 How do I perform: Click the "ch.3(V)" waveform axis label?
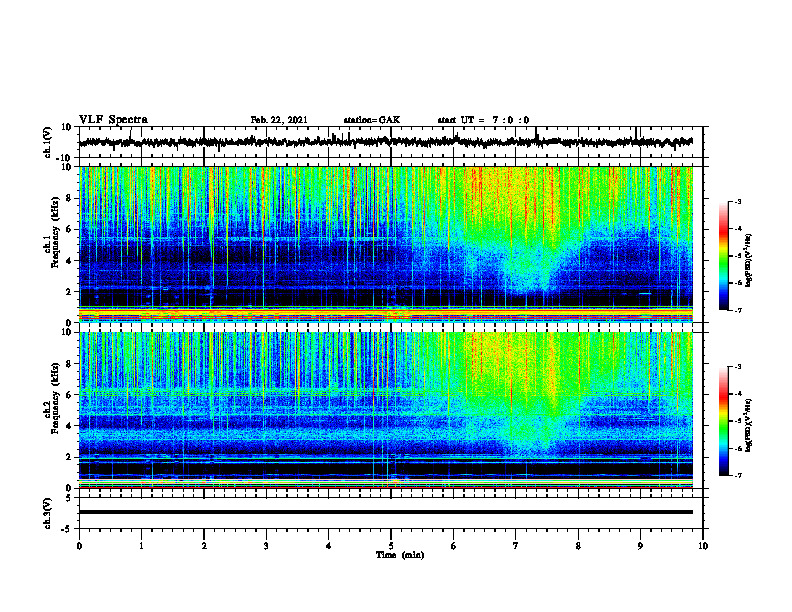48,513
